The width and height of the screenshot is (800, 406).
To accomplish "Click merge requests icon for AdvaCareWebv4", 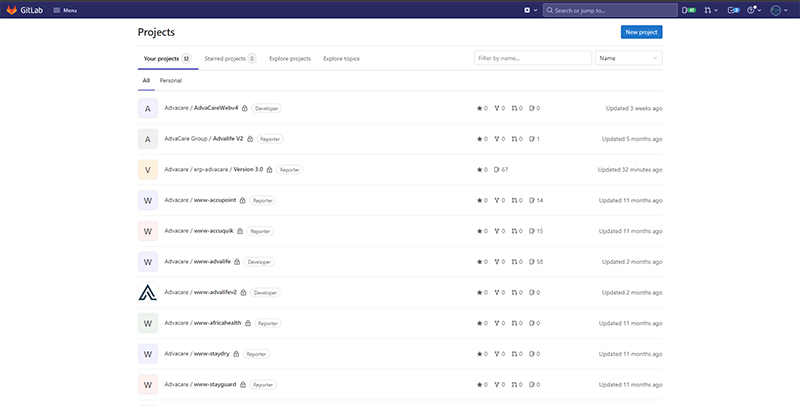I will coord(514,108).
